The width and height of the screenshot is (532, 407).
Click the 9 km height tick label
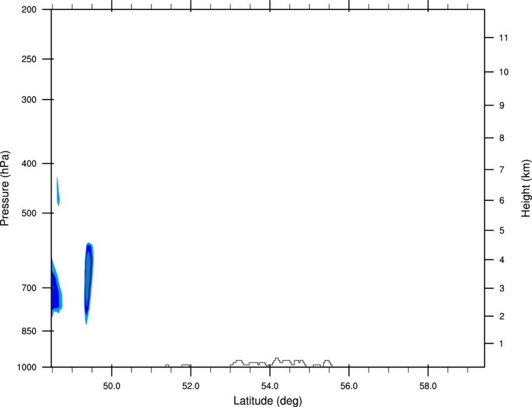tap(502, 106)
